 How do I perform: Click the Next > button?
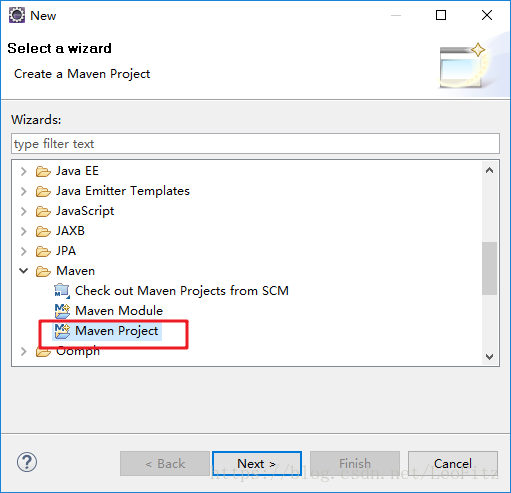point(257,463)
